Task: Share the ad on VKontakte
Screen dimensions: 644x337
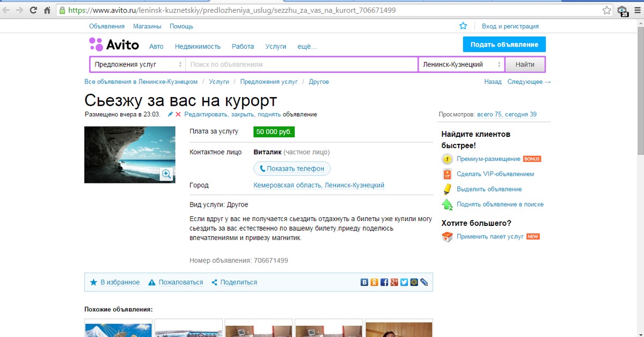Action: pos(364,282)
